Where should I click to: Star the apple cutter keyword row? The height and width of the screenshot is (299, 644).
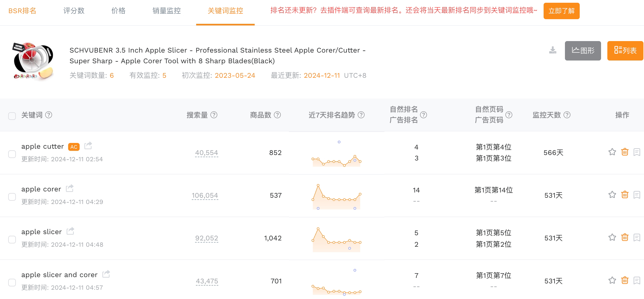coord(612,152)
